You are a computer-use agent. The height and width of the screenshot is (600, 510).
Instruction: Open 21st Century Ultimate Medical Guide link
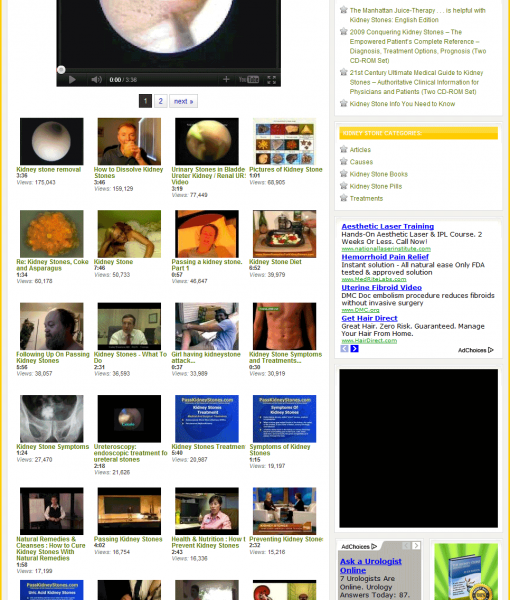416,82
